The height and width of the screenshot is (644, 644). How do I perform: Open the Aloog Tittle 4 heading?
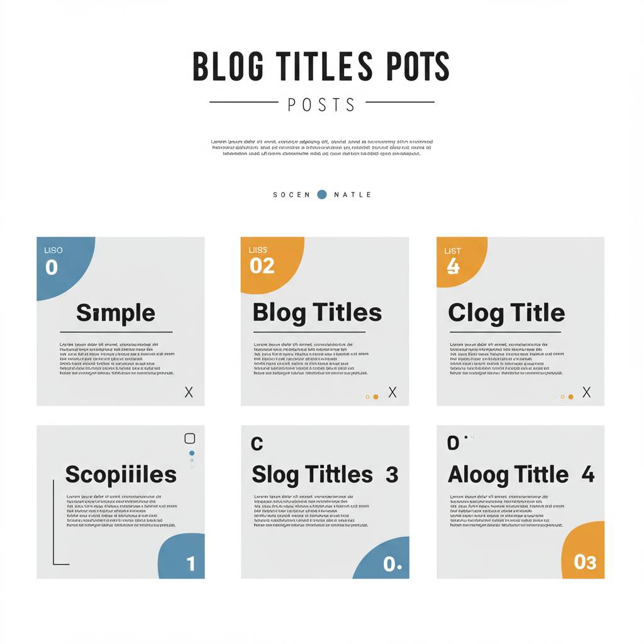coord(521,475)
